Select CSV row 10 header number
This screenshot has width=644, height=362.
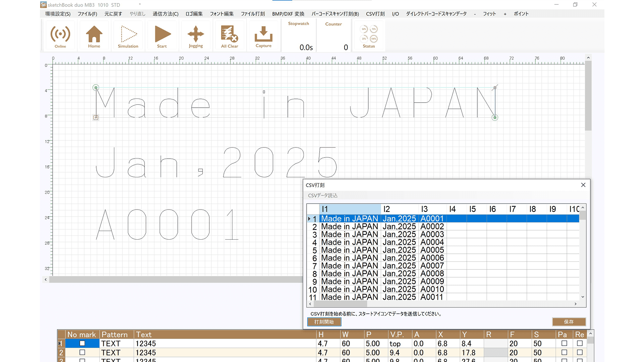coord(313,289)
